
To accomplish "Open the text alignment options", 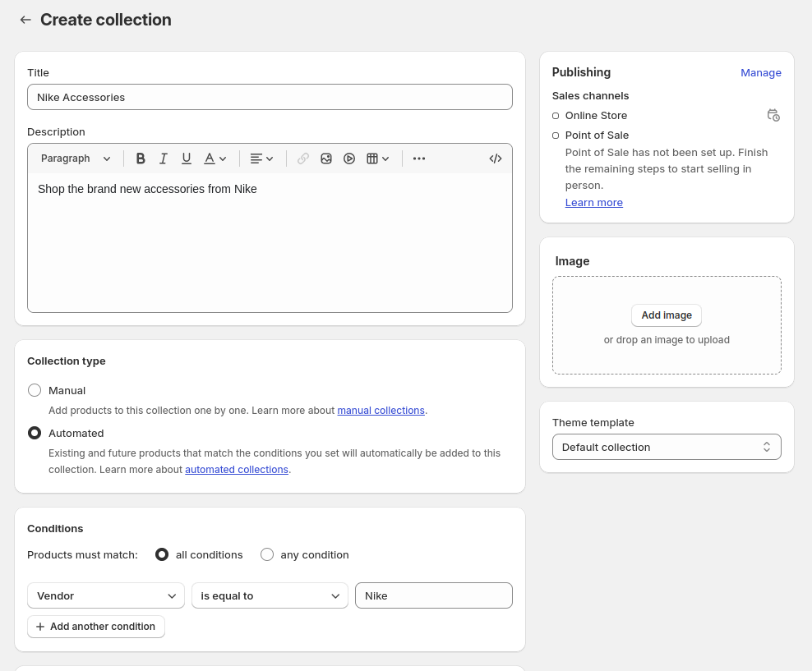I will (261, 159).
